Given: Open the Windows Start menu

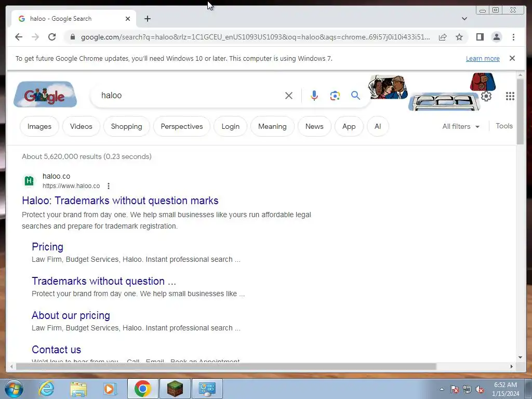Looking at the screenshot, I should (x=14, y=389).
